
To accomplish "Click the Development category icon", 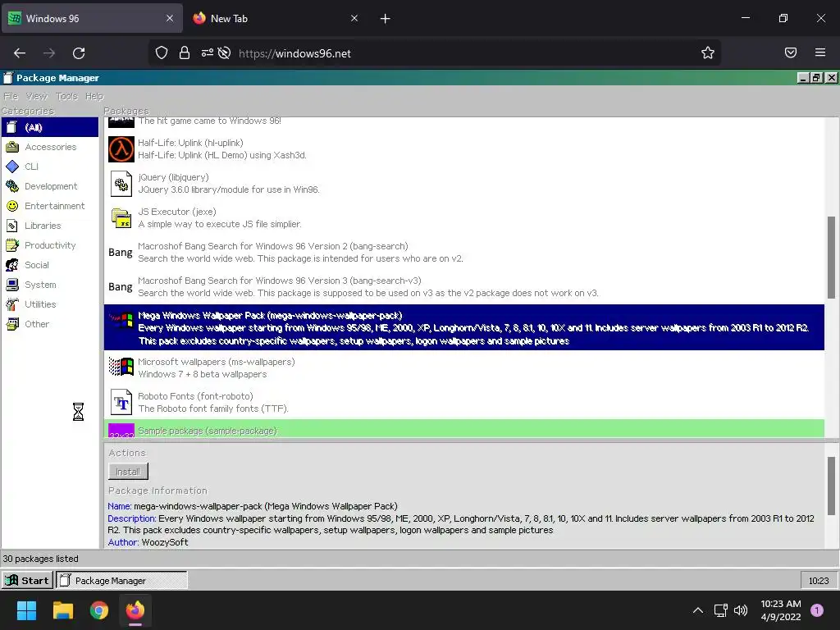I will (11, 186).
